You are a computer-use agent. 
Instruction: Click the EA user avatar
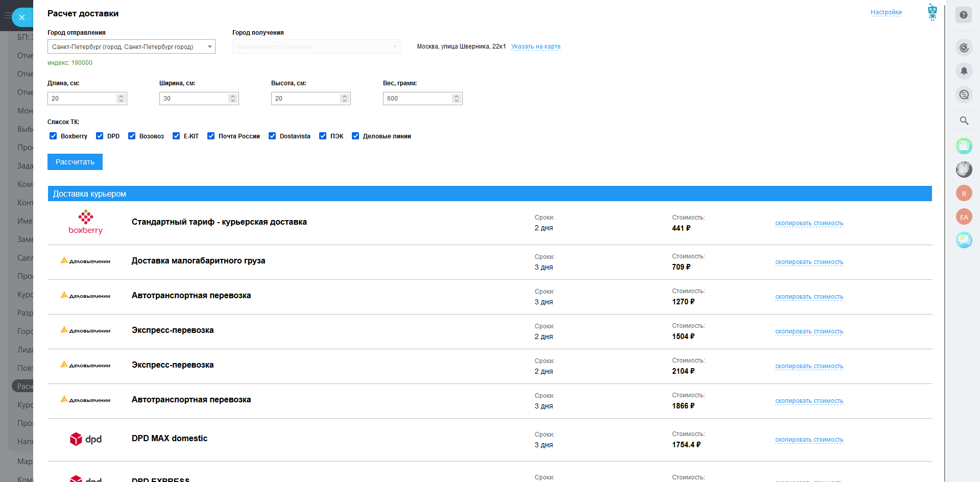tap(964, 217)
